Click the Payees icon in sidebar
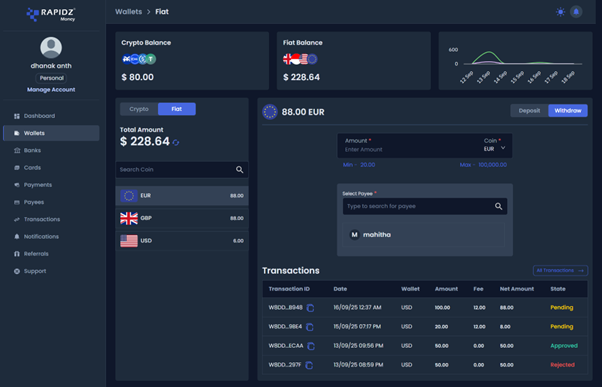The width and height of the screenshot is (602, 387). 17,202
